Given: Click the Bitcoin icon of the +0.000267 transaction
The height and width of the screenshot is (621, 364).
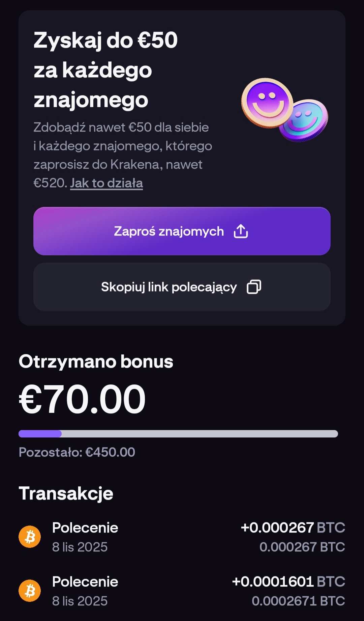Looking at the screenshot, I should point(30,537).
